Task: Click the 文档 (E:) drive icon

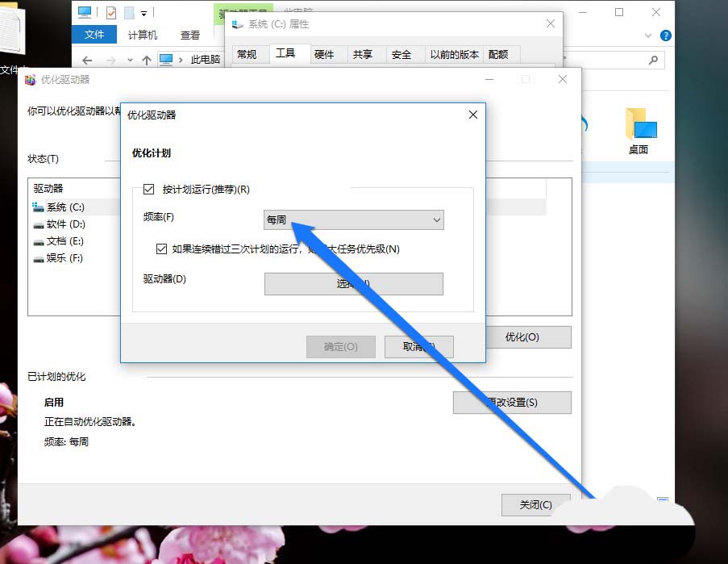Action: [x=38, y=241]
